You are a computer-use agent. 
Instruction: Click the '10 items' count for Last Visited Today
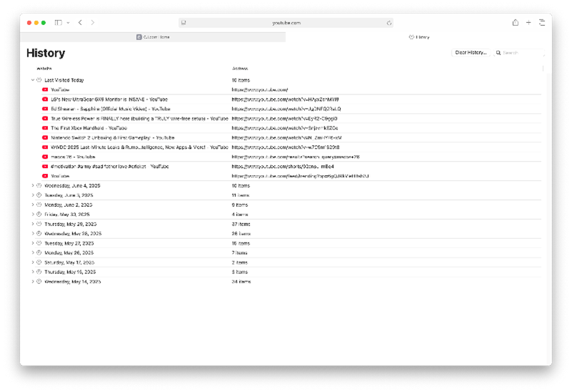point(241,80)
